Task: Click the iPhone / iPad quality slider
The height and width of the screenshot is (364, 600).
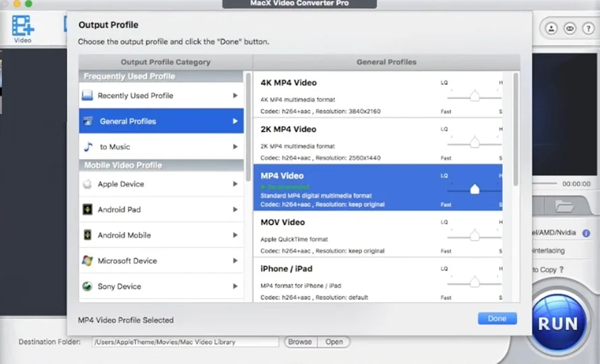Action: click(475, 282)
